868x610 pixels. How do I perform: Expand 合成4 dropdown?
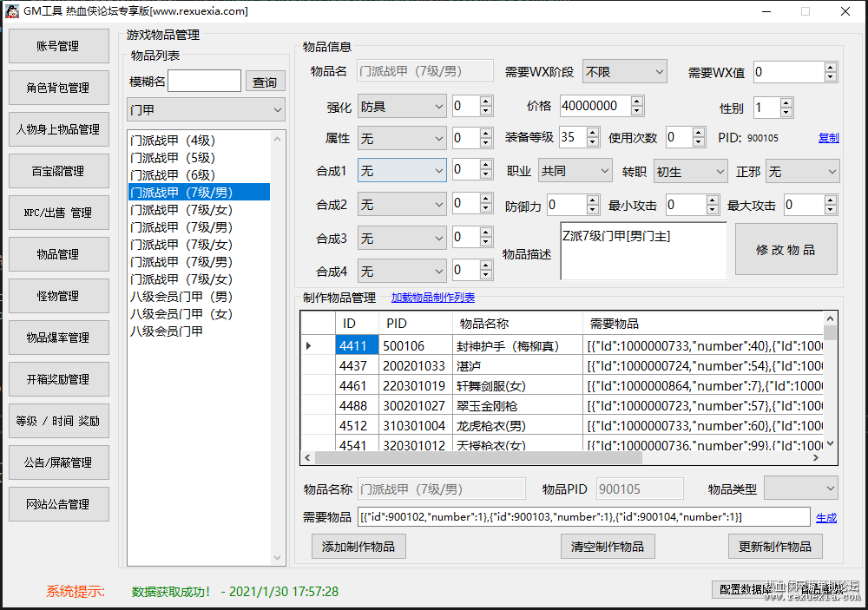(x=402, y=272)
